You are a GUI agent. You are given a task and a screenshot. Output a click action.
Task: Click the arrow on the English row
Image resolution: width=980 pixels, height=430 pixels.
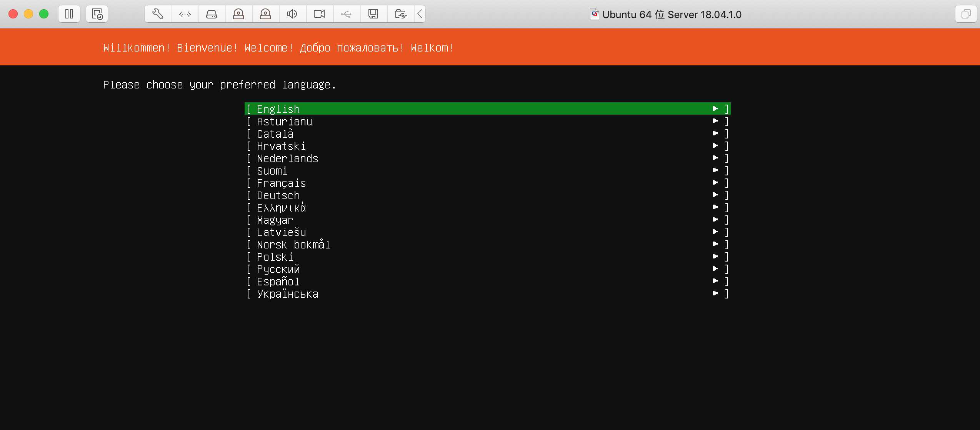[x=715, y=108]
